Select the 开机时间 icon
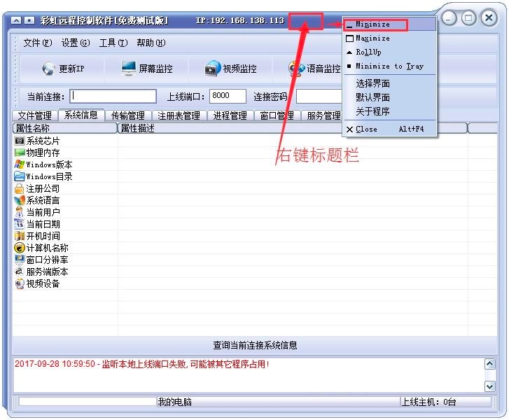 pyautogui.click(x=20, y=236)
